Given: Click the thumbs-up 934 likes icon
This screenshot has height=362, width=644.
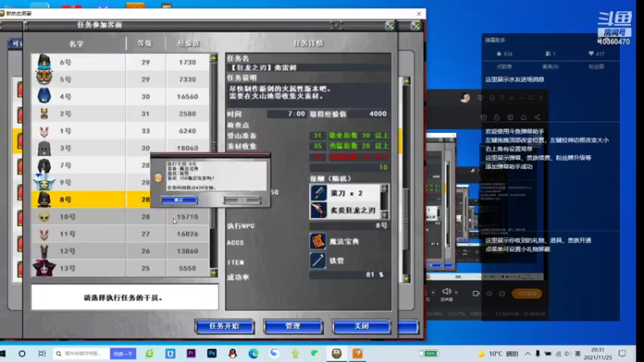Looking at the screenshot, I should pos(499,54).
